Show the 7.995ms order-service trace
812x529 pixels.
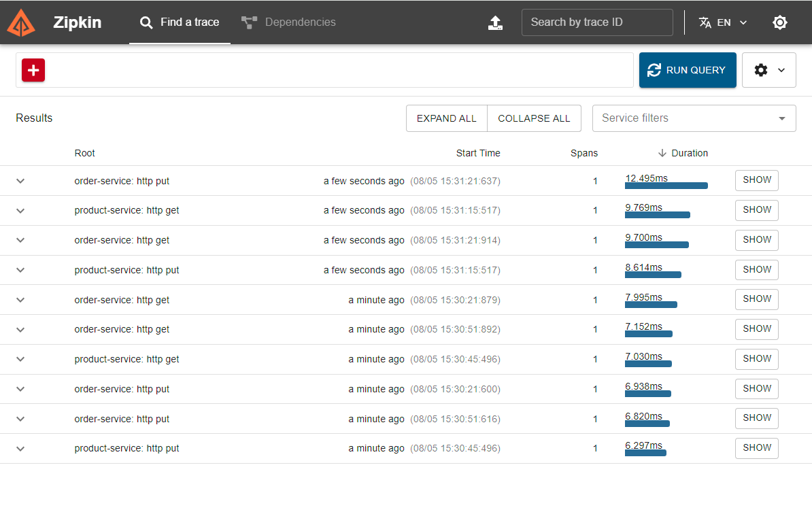coord(757,299)
